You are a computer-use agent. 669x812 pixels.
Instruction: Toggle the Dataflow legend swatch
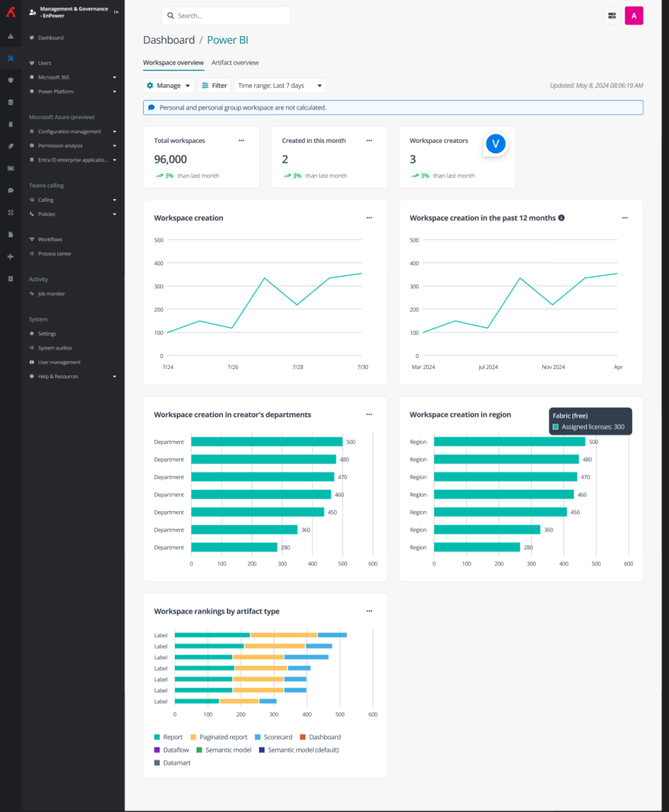coord(157,750)
